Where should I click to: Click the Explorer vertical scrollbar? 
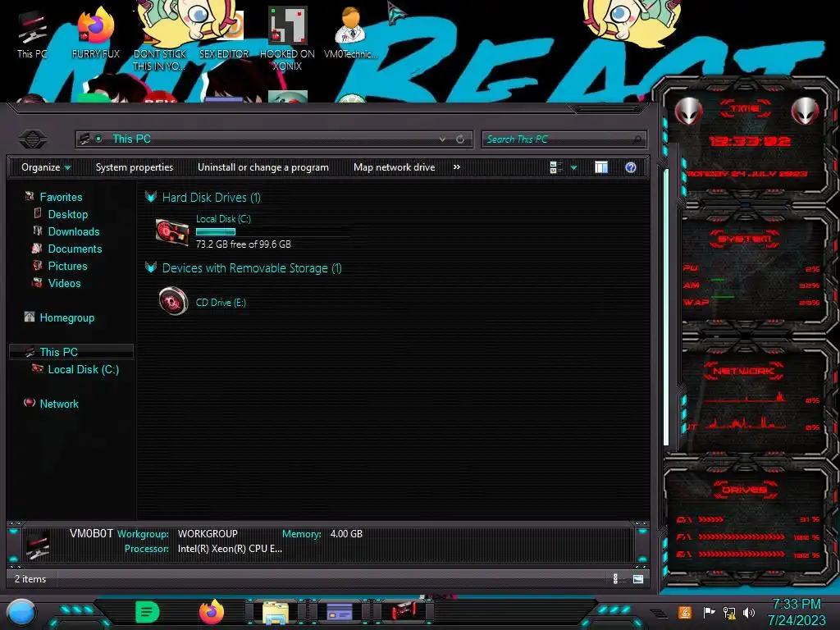click(666, 308)
